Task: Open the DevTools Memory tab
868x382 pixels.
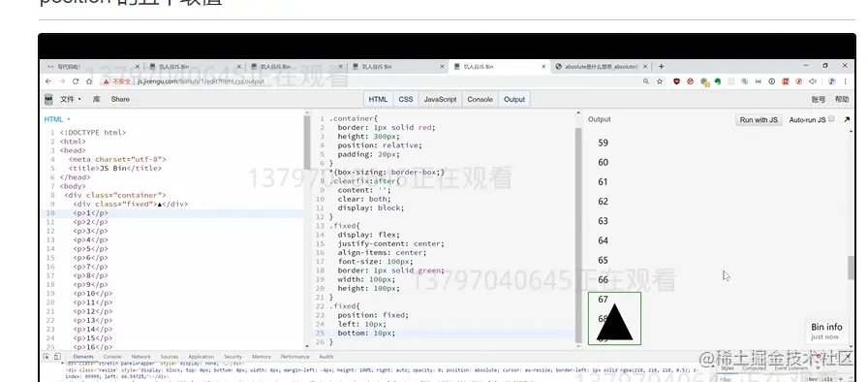Action: 262,357
